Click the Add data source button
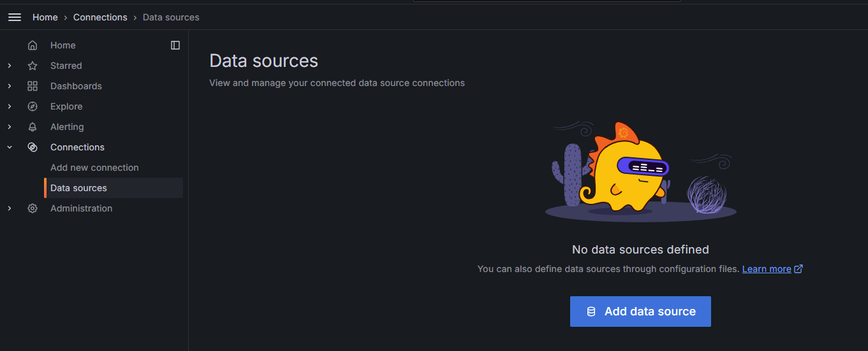This screenshot has width=868, height=351. tap(640, 312)
